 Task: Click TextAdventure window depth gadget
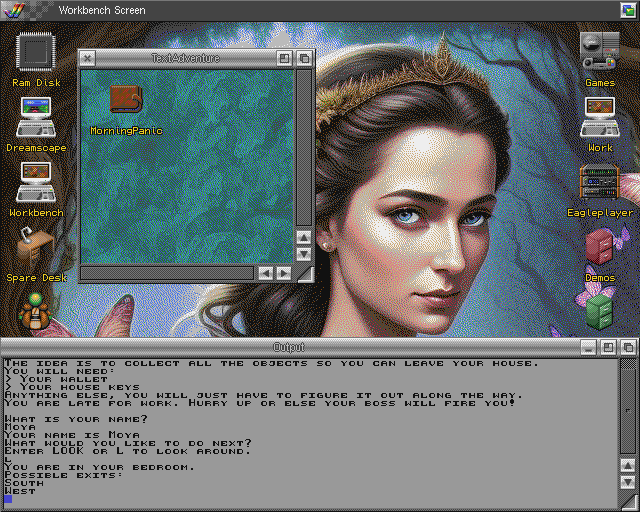pos(304,58)
